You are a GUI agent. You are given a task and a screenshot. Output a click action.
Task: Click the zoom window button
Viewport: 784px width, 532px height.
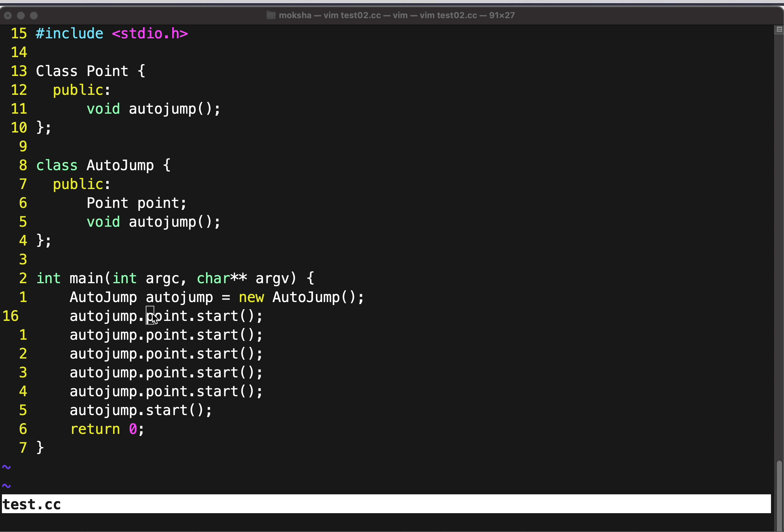tap(34, 16)
